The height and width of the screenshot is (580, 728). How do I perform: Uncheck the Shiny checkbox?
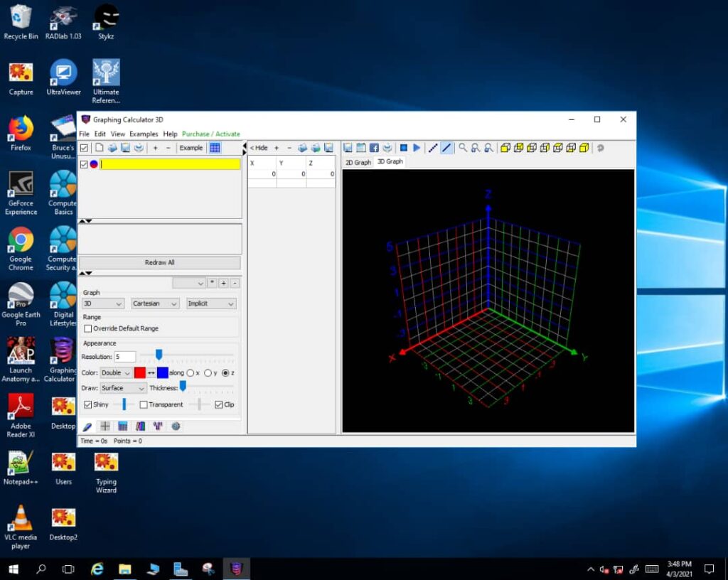tap(87, 404)
